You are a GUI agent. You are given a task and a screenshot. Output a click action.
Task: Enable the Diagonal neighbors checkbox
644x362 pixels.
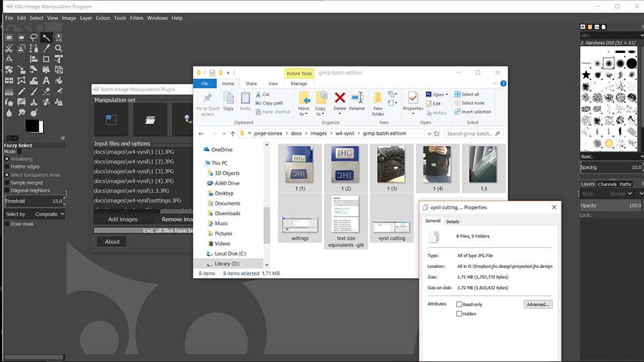click(x=7, y=190)
